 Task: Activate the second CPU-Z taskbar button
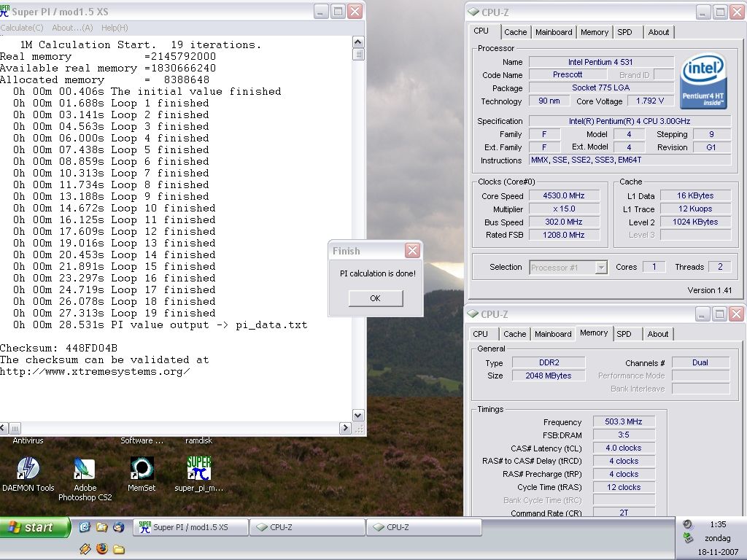click(424, 527)
